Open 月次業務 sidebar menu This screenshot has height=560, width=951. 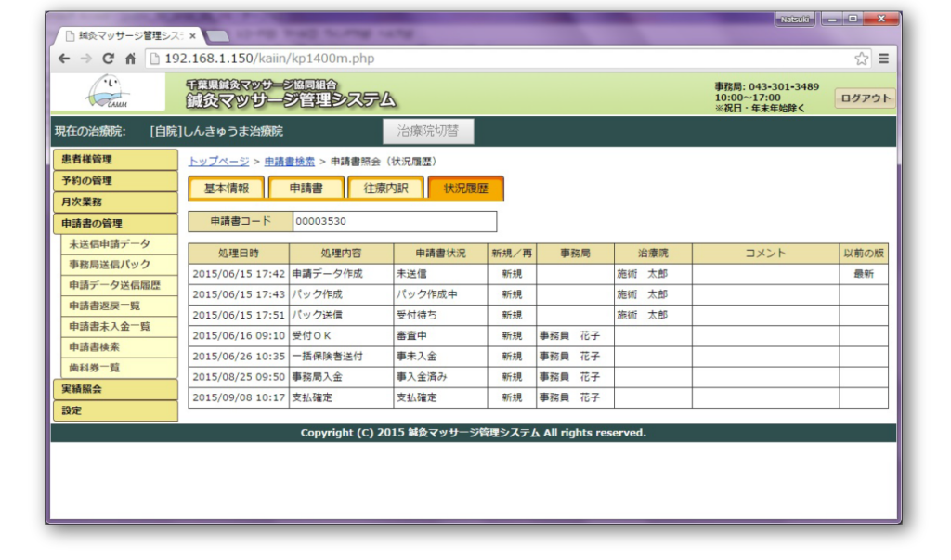115,202
